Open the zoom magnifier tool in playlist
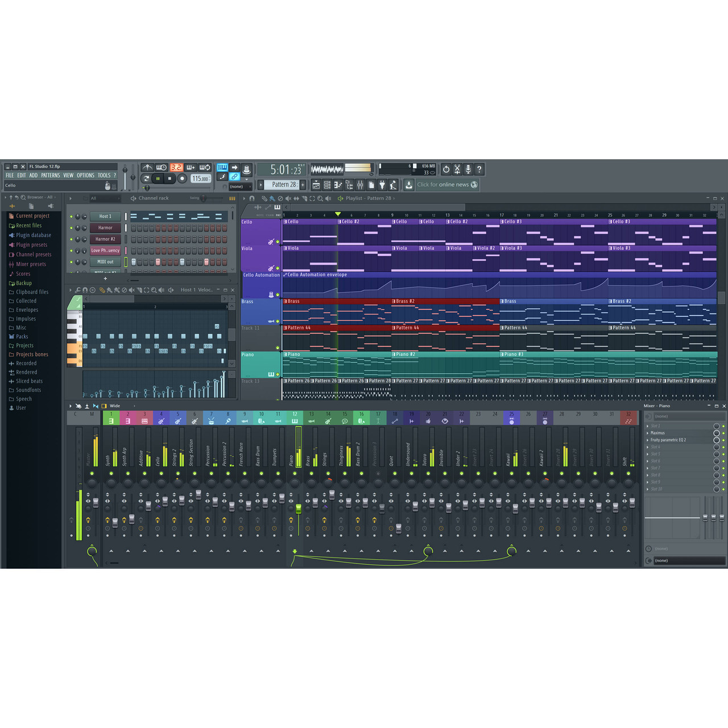 [320, 198]
